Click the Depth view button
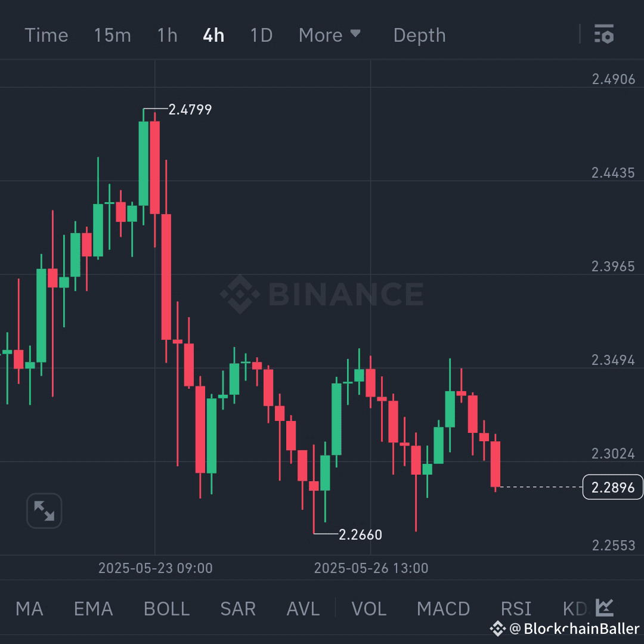The width and height of the screenshot is (644, 644). tap(419, 35)
